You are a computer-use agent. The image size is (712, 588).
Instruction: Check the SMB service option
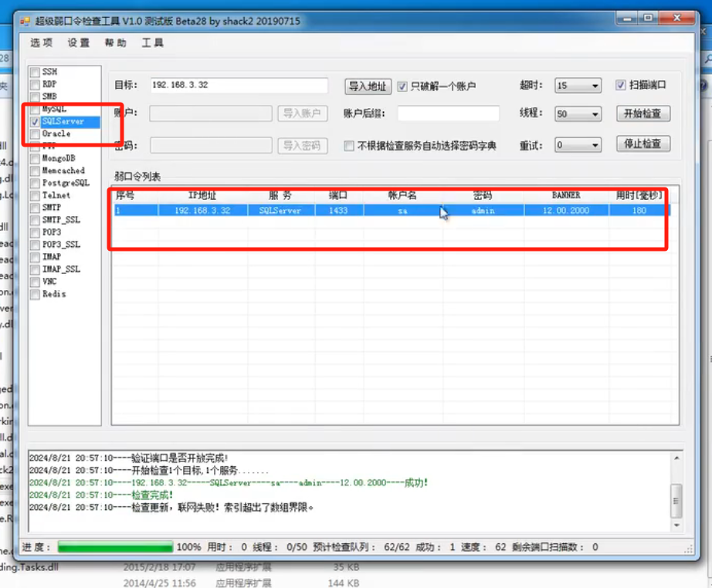point(35,96)
